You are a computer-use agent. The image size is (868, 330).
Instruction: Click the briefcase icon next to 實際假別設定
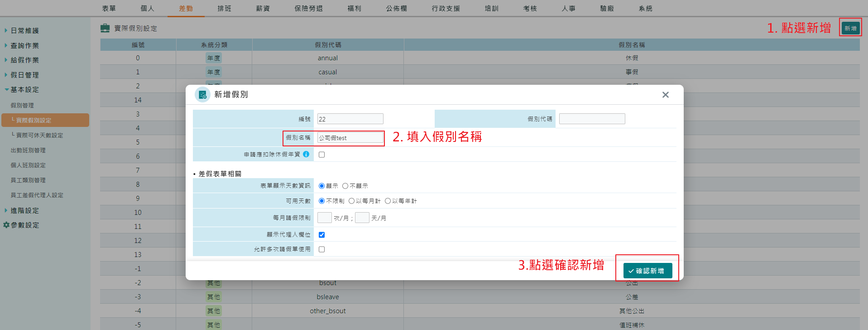[105, 28]
